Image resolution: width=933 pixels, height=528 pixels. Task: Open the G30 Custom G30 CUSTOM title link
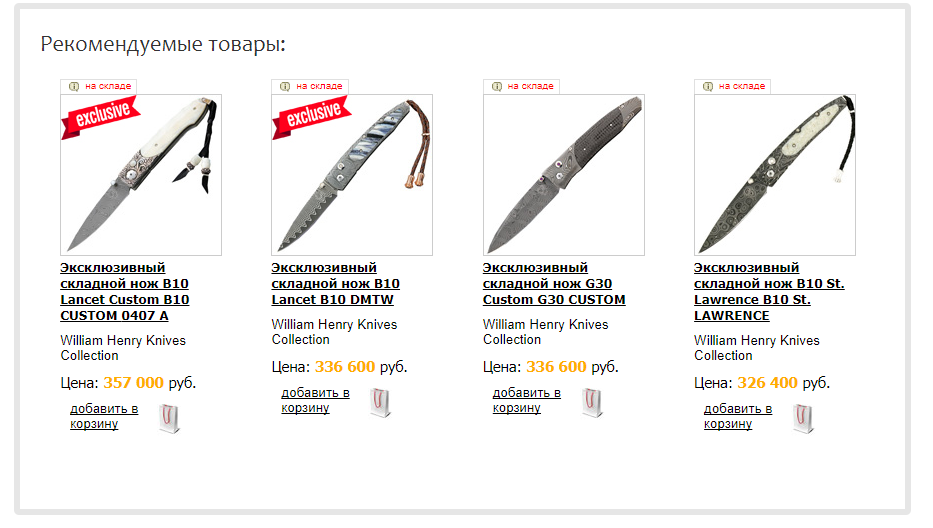(x=554, y=284)
